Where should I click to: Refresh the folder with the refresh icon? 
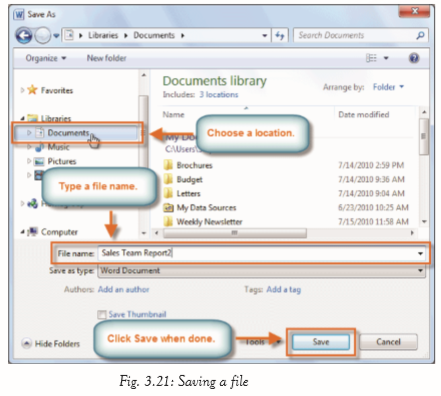point(280,35)
